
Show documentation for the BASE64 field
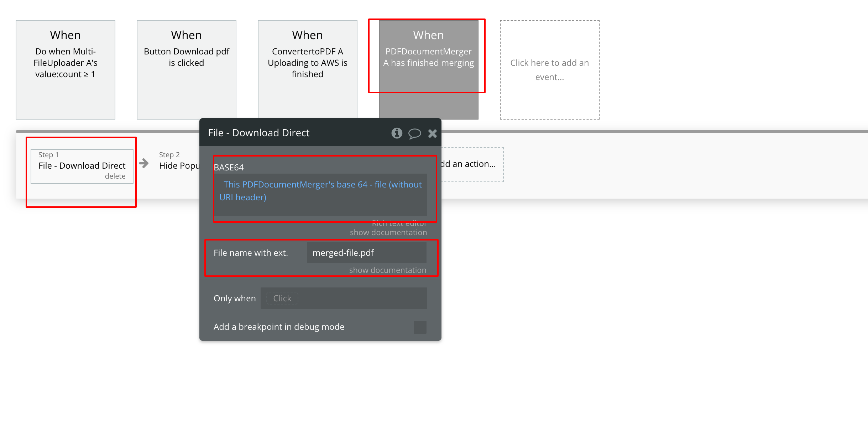[x=388, y=232]
